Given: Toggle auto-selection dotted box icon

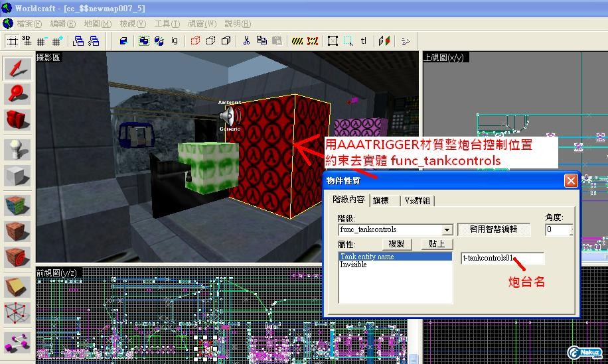Looking at the screenshot, I should point(348,41).
